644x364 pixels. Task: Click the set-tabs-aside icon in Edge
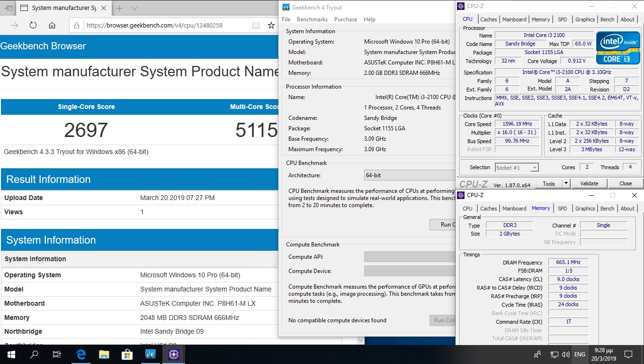[9, 8]
